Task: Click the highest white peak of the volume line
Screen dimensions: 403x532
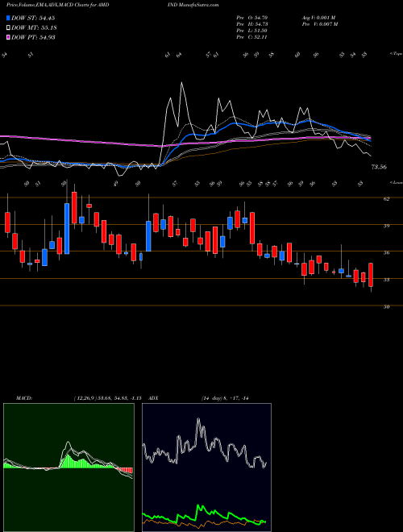Action: tap(182, 83)
